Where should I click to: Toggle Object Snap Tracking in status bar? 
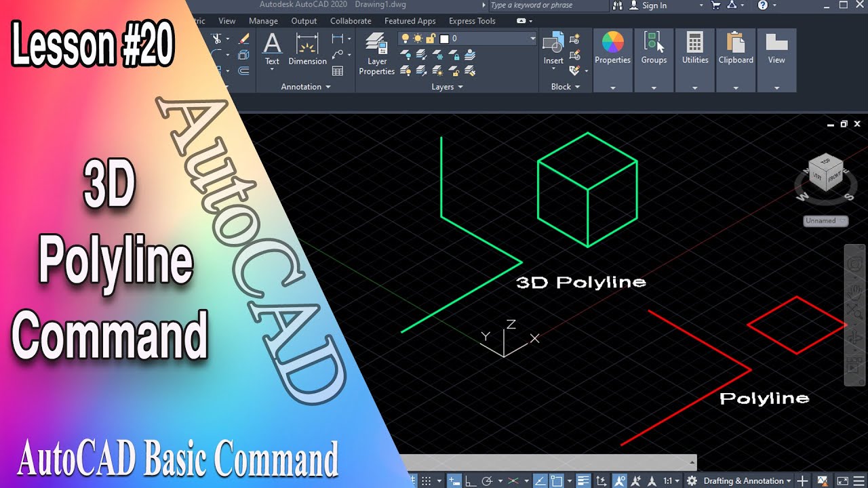pyautogui.click(x=540, y=481)
